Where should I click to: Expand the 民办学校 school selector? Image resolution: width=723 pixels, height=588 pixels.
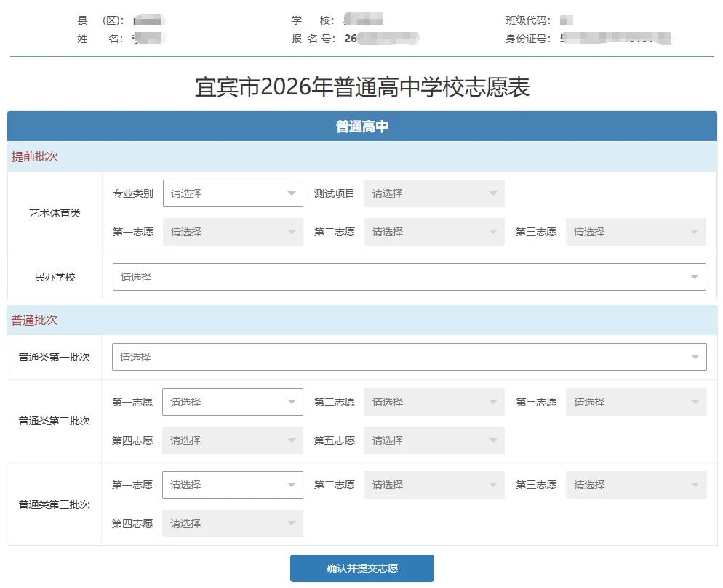407,277
